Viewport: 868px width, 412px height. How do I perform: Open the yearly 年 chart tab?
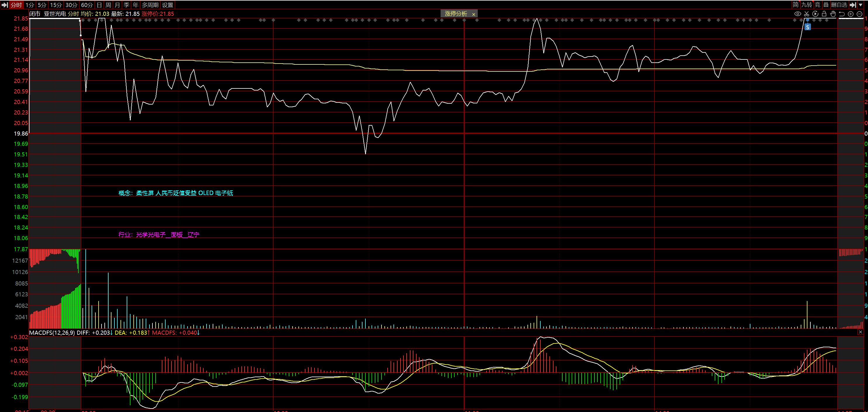coord(135,5)
